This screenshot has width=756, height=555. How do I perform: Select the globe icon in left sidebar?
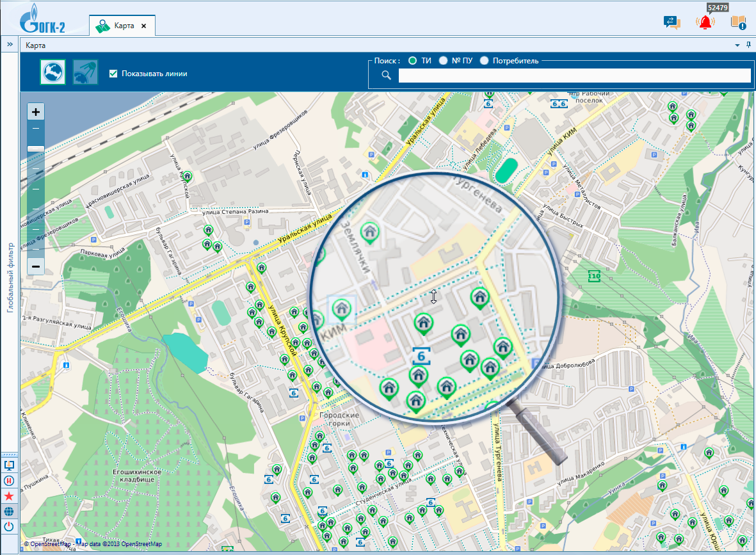point(9,511)
